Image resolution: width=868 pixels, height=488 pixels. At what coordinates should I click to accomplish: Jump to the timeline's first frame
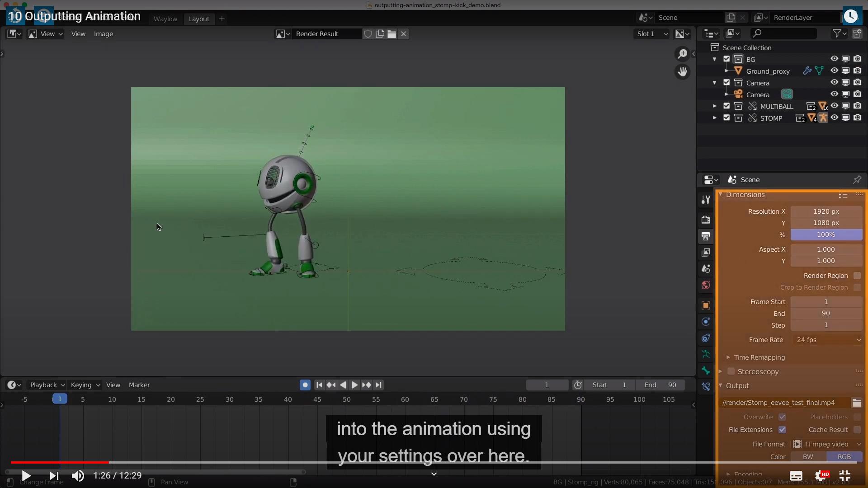pyautogui.click(x=319, y=385)
